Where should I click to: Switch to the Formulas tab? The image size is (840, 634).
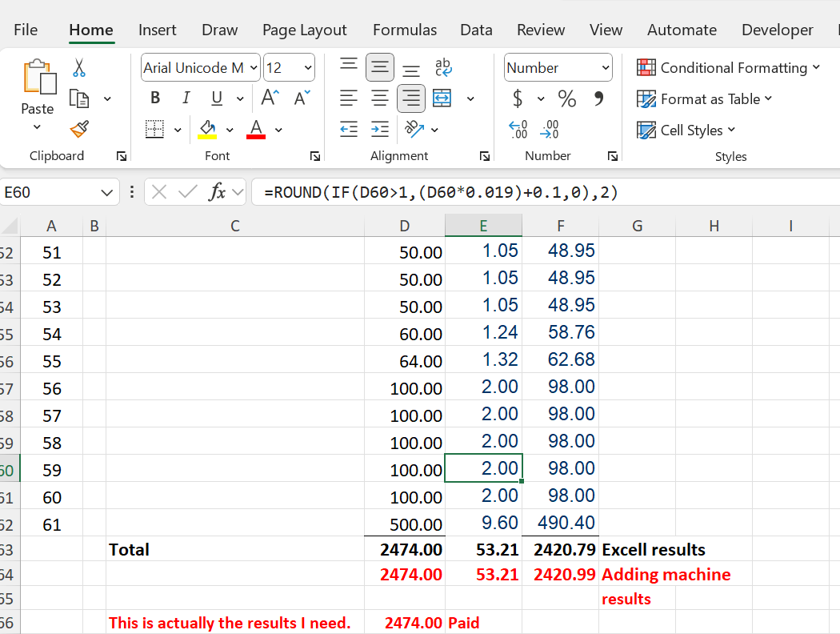(x=405, y=30)
